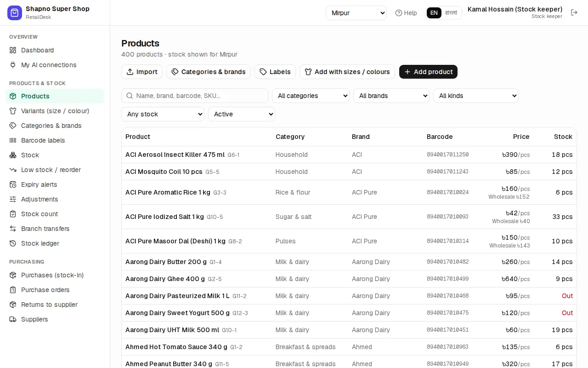Open Dashboard in sidebar
The image size is (588, 368).
(55, 50)
